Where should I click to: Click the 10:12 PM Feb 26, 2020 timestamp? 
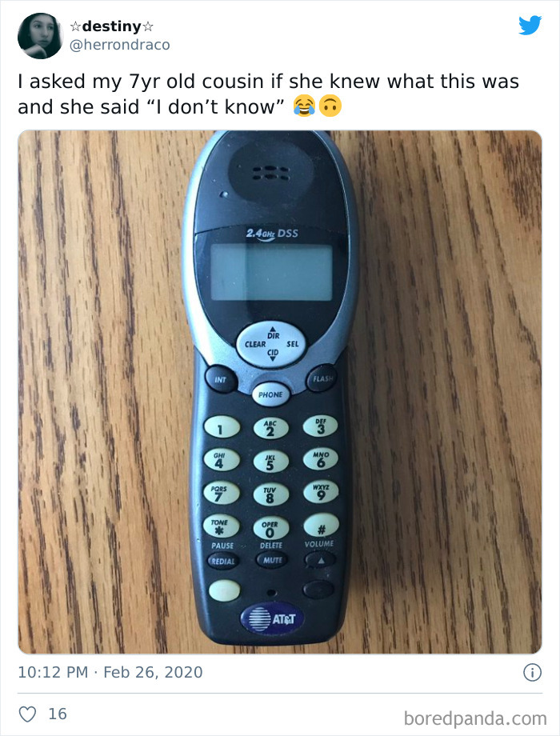[110, 672]
